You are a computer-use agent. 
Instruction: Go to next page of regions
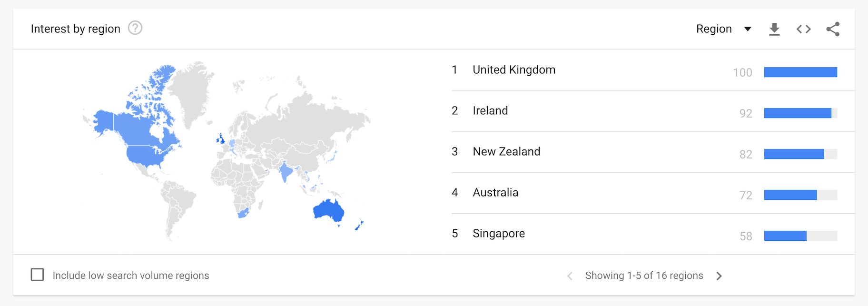tap(719, 276)
